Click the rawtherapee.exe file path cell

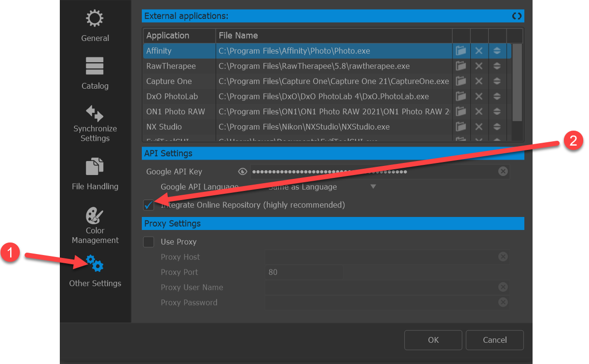(334, 66)
